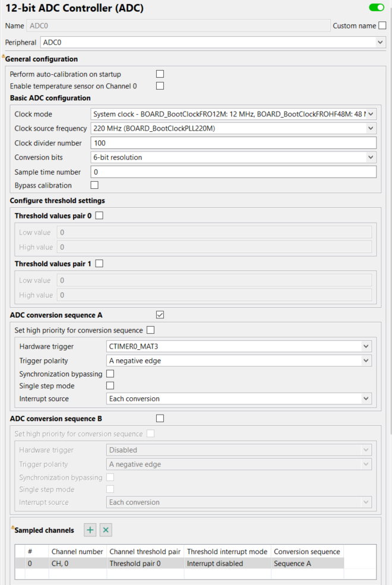The image size is (392, 585).
Task: Click the Conversion sequence column header
Action: [x=307, y=552]
